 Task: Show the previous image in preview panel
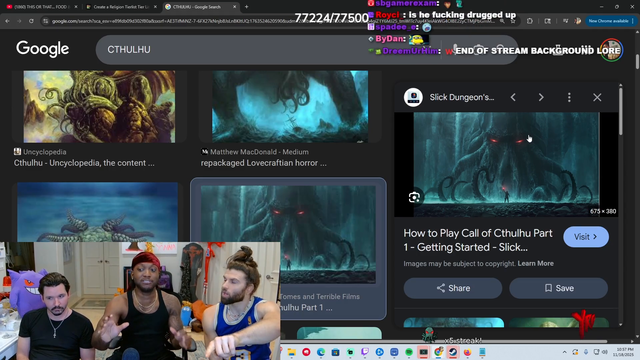pos(513,97)
